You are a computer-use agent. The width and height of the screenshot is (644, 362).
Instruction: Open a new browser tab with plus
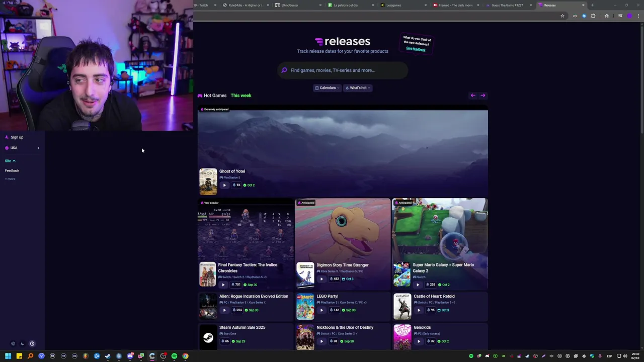point(592,5)
